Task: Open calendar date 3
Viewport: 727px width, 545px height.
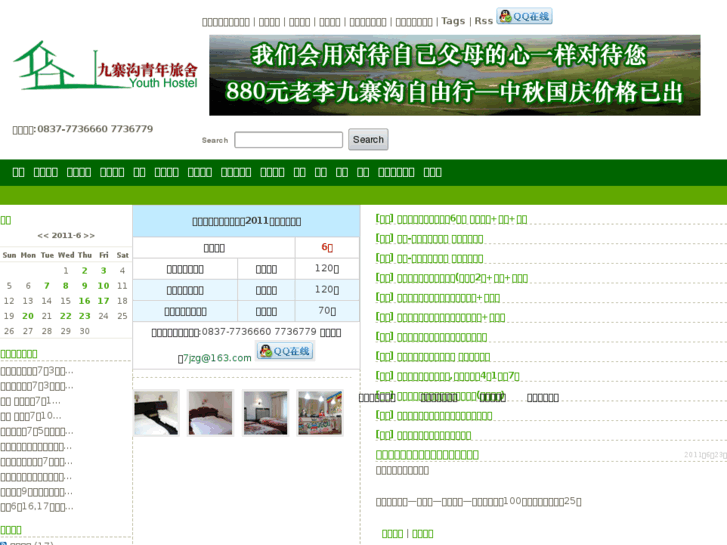Action: [x=103, y=270]
